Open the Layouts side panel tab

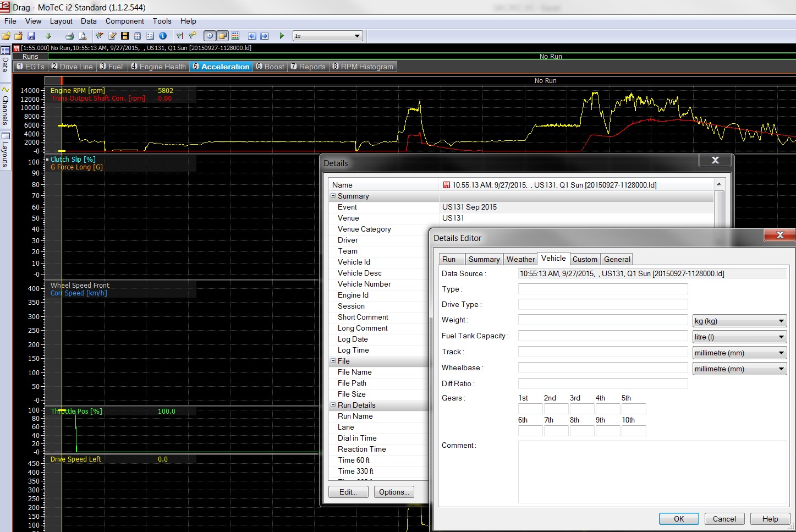pos(6,150)
